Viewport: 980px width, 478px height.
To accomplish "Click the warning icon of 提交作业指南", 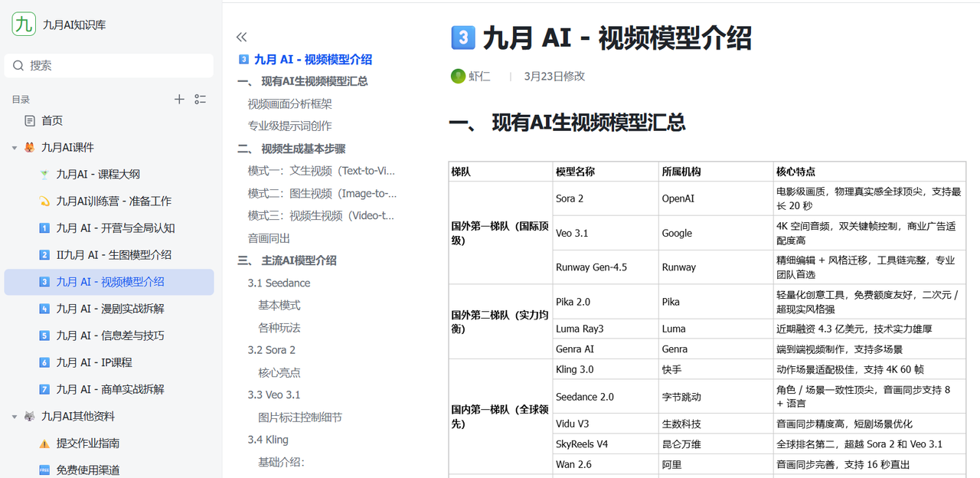I will click(44, 443).
